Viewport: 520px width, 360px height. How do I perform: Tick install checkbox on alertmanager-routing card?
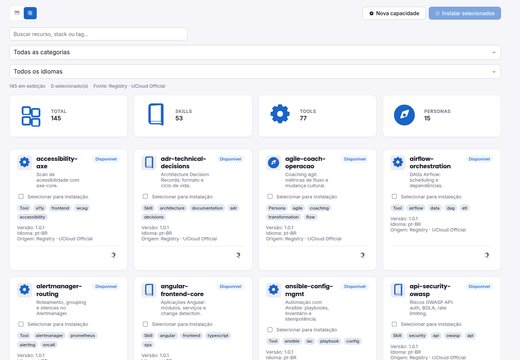(21, 324)
